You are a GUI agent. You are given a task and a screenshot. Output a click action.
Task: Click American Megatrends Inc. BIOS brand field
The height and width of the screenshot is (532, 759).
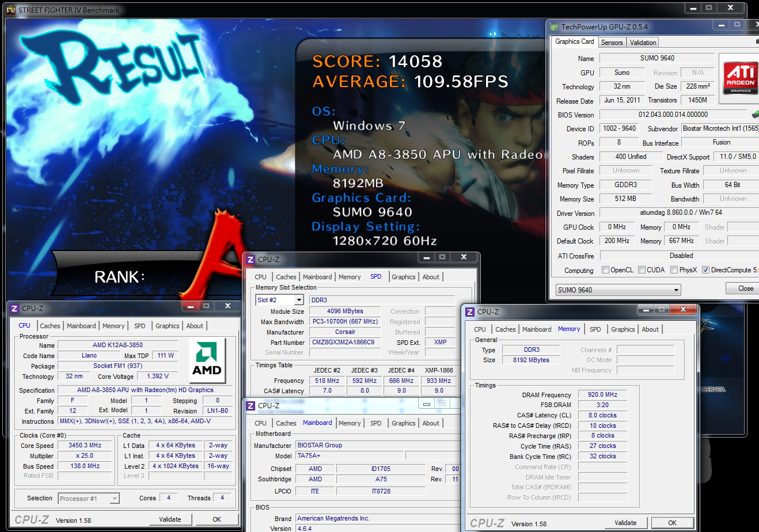378,518
